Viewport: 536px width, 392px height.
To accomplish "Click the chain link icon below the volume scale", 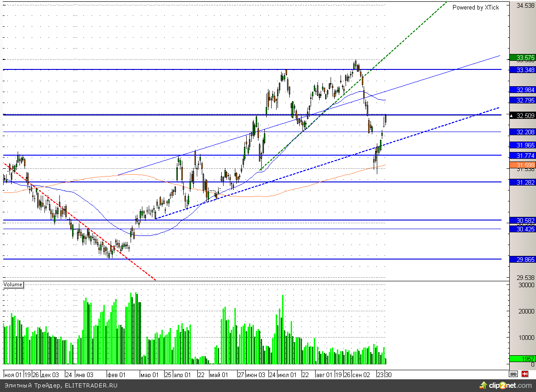I will click(513, 374).
